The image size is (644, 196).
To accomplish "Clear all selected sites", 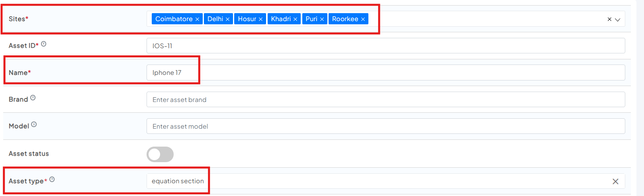I will point(609,19).
